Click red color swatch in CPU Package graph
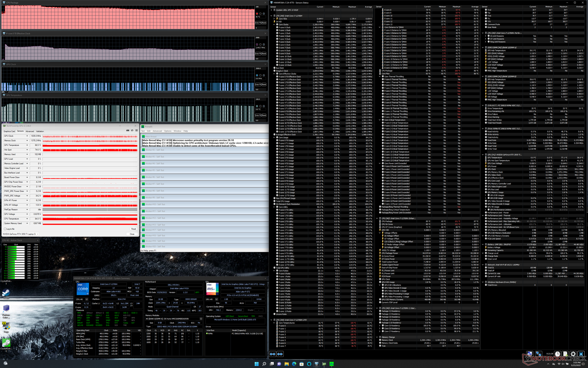 coord(257,13)
